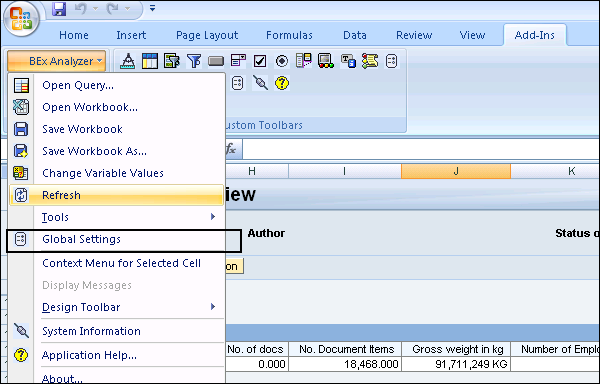Click the Insert Messages scroll icon

coord(370,61)
